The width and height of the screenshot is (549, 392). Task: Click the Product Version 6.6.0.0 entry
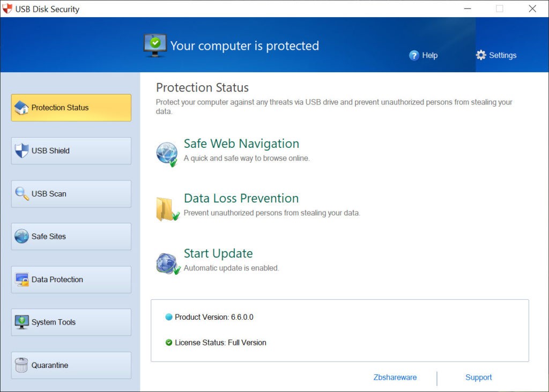point(214,316)
